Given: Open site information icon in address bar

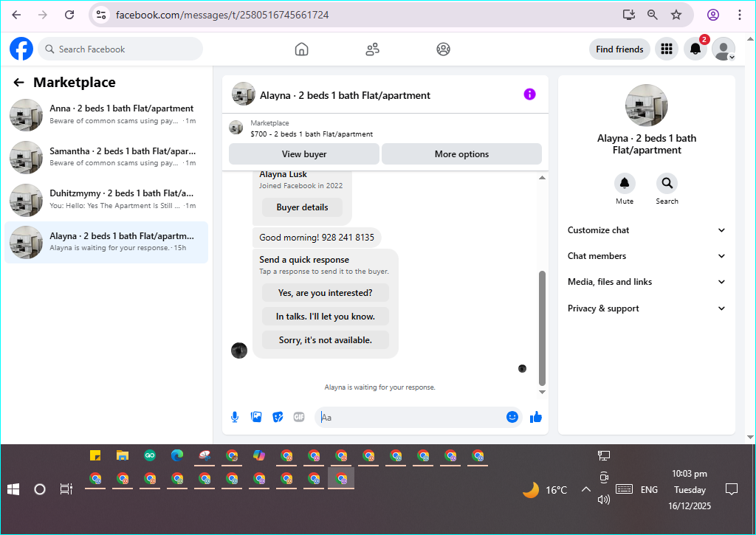Looking at the screenshot, I should 100,15.
